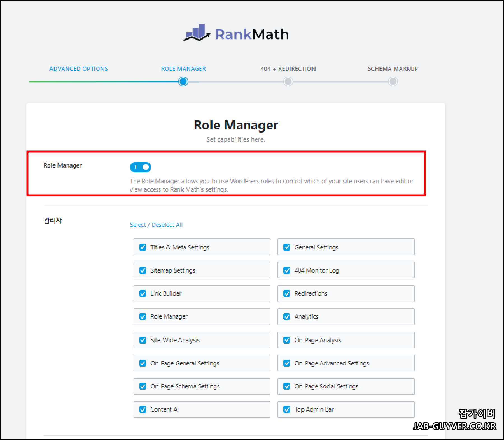This screenshot has width=504, height=440.
Task: Uncheck Titles & Meta Settings
Action: (x=143, y=247)
